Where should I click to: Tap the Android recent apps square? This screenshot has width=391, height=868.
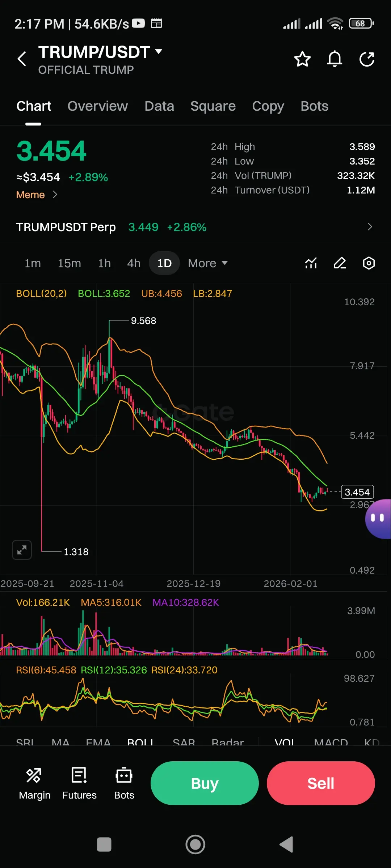(104, 845)
